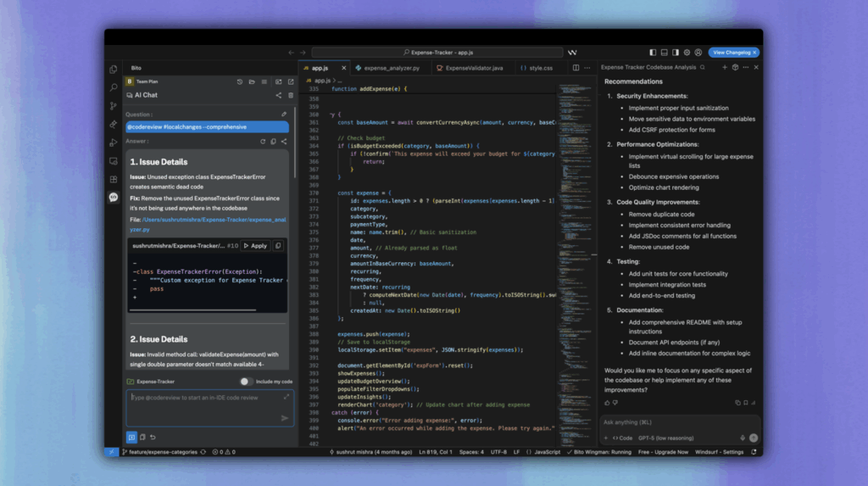The width and height of the screenshot is (868, 486).
Task: Open errors and warnings count in status bar
Action: tap(224, 452)
